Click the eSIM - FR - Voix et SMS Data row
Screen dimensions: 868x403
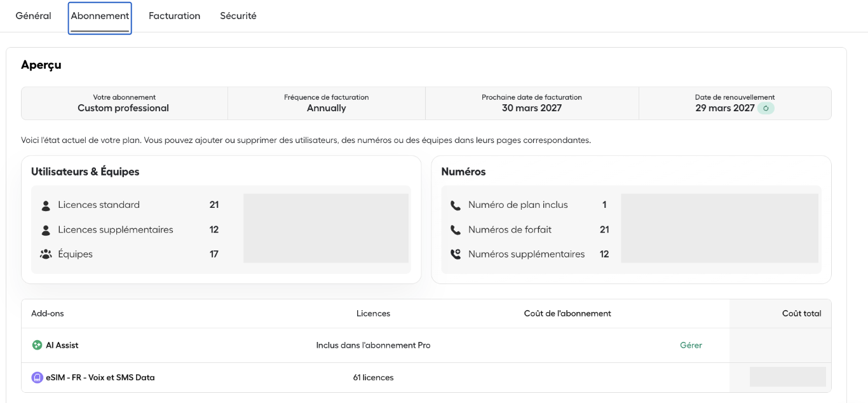click(x=426, y=378)
